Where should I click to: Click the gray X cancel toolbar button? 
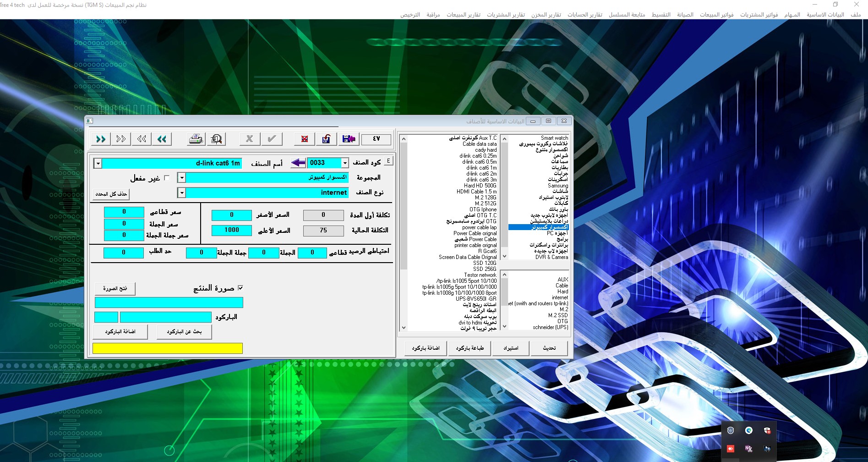[x=250, y=139]
